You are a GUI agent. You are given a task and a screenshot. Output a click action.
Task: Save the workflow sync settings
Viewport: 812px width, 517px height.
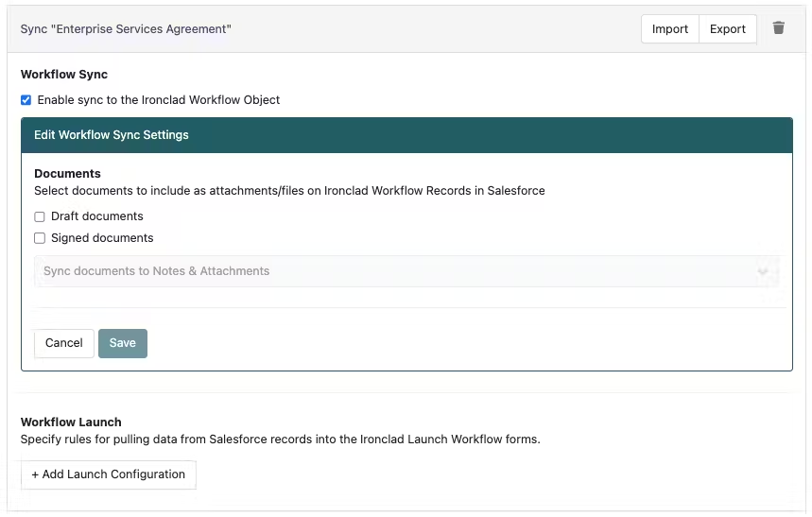click(123, 343)
